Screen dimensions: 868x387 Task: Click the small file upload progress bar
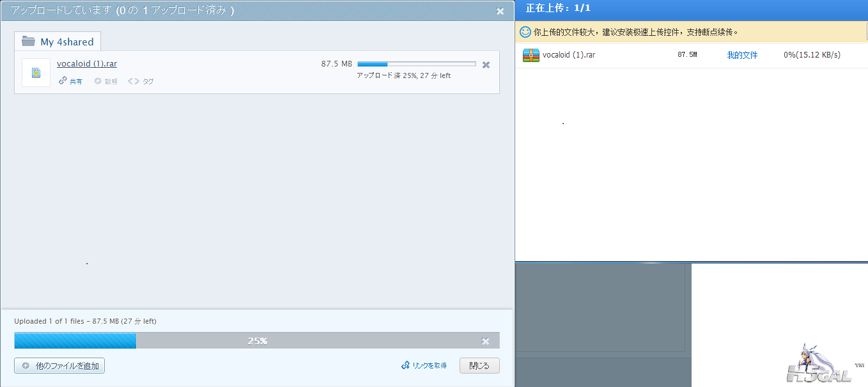[x=417, y=64]
